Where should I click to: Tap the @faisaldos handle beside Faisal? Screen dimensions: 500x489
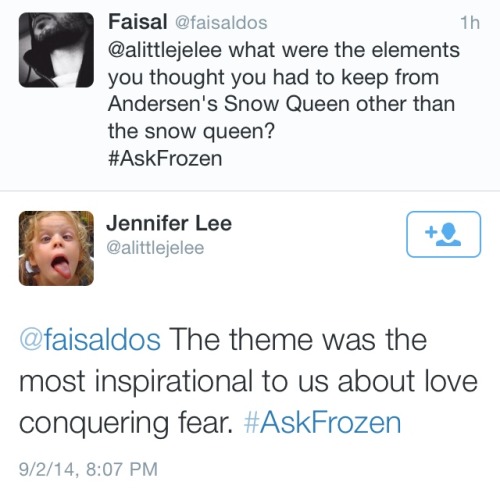(x=221, y=23)
